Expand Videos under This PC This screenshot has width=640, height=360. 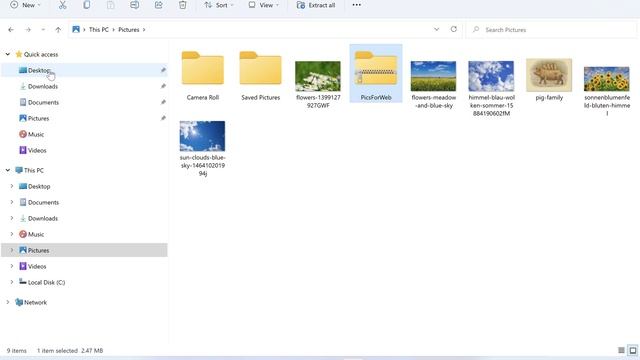coord(11,266)
